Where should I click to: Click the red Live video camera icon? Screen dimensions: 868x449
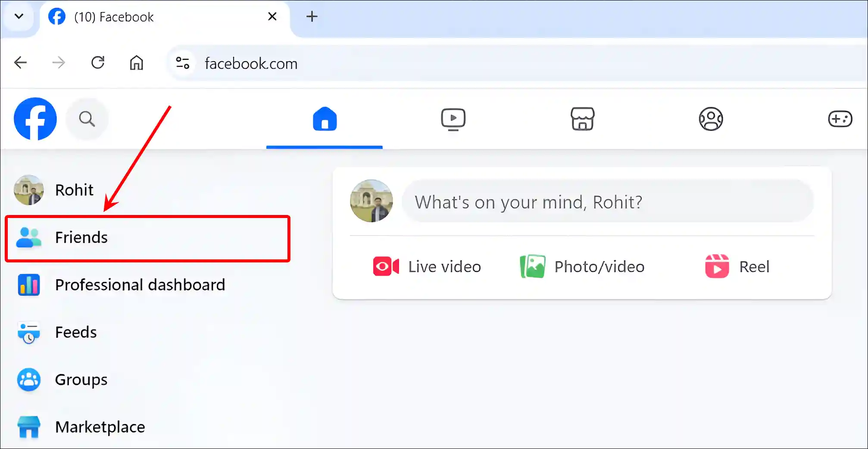pos(386,267)
